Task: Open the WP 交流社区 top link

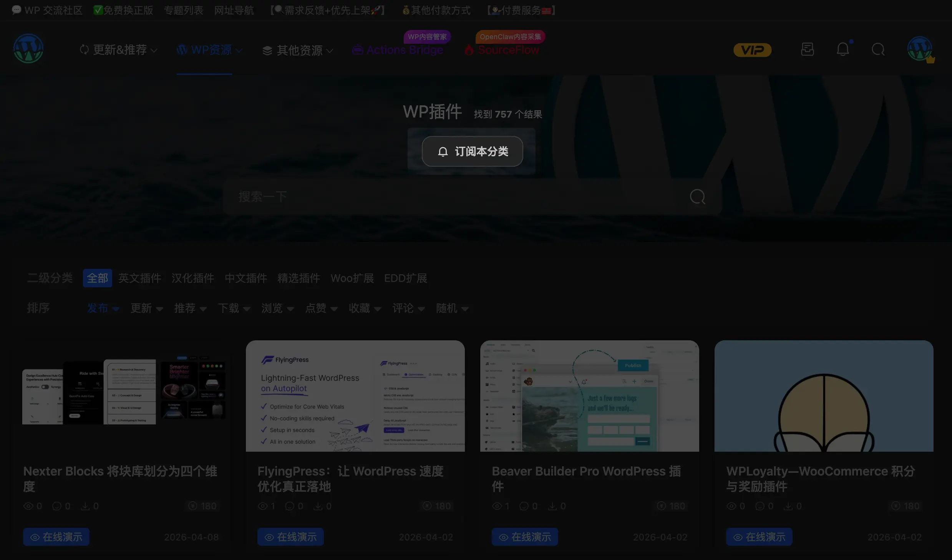Action: tap(47, 10)
